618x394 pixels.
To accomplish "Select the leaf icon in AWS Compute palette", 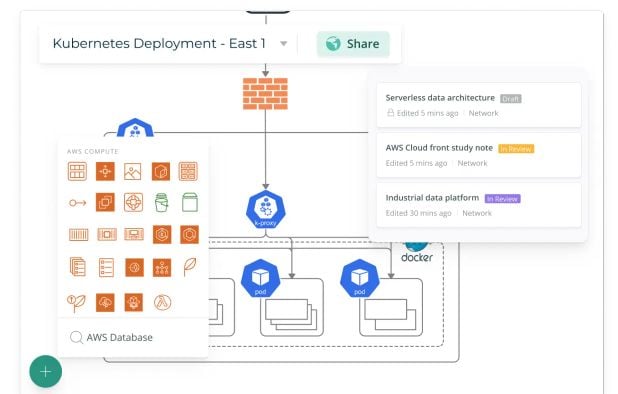I will [190, 267].
